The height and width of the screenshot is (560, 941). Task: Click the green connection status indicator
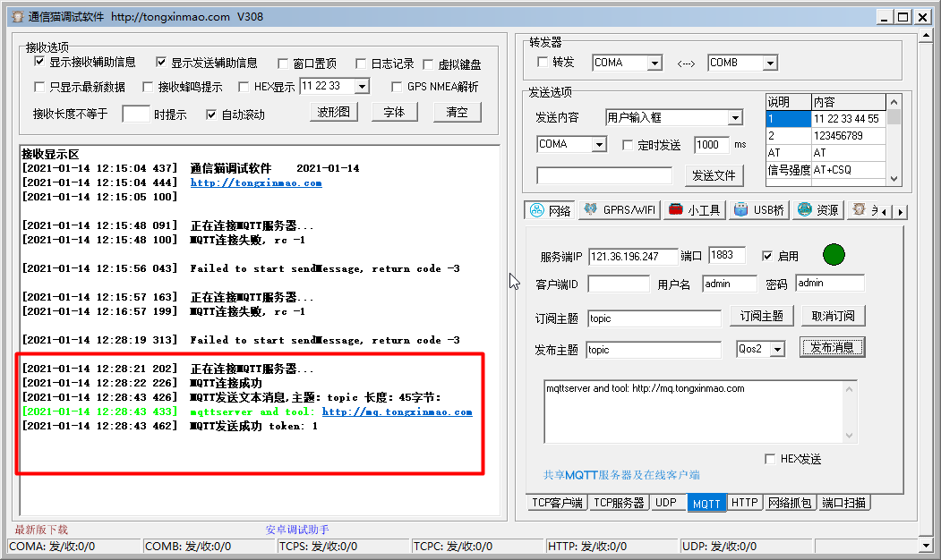834,255
